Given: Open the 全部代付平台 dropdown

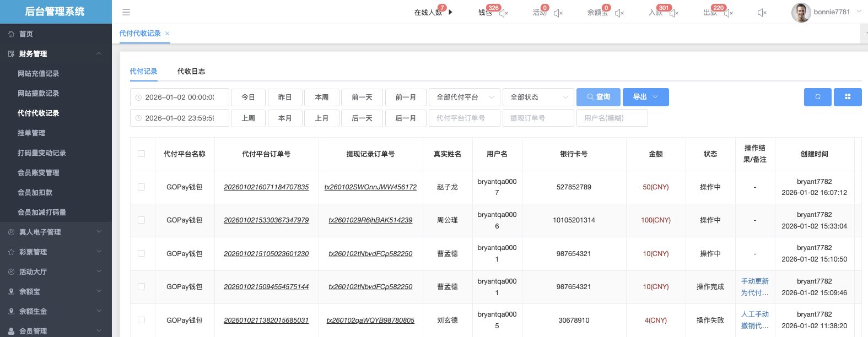Looking at the screenshot, I should coord(464,97).
